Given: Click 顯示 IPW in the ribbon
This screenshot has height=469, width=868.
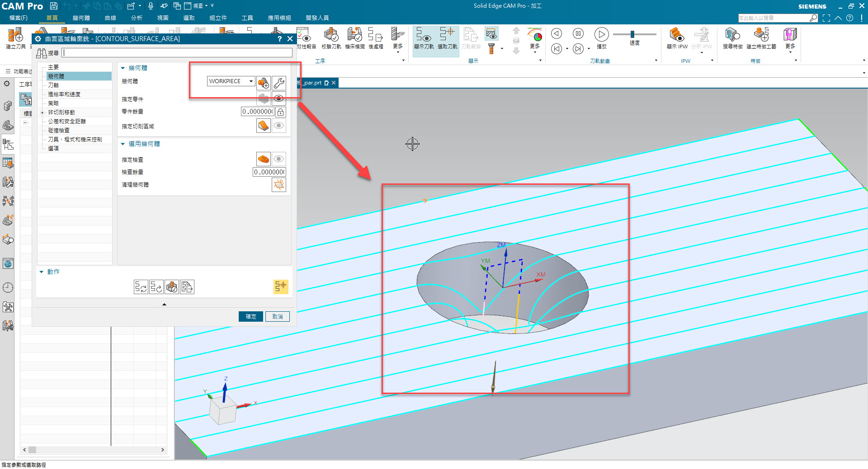Looking at the screenshot, I should click(x=677, y=38).
